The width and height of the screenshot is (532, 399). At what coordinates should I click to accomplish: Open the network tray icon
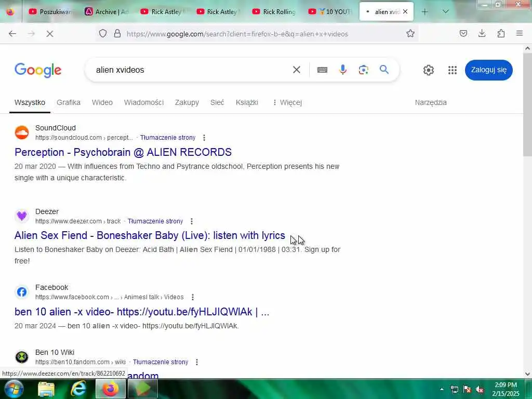pyautogui.click(x=454, y=390)
